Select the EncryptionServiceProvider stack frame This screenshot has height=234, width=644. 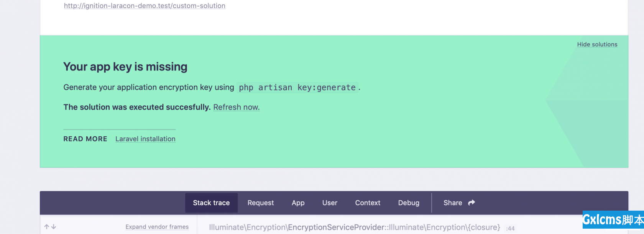click(x=354, y=227)
